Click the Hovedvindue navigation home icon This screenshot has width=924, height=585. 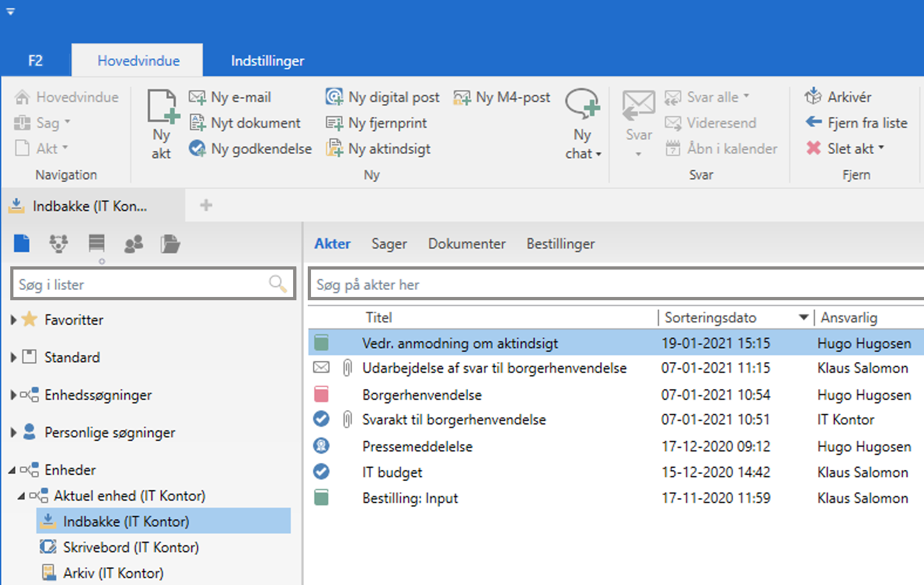tap(22, 97)
